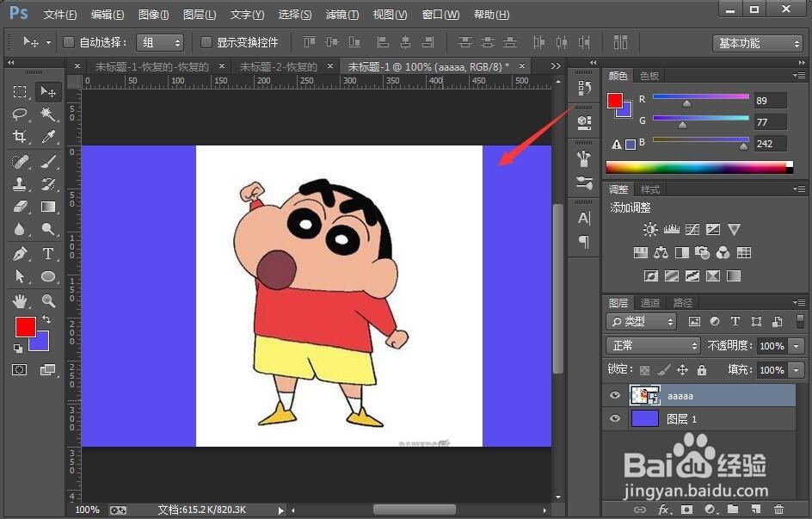Enable the 显示变换控件 checkbox

click(206, 42)
